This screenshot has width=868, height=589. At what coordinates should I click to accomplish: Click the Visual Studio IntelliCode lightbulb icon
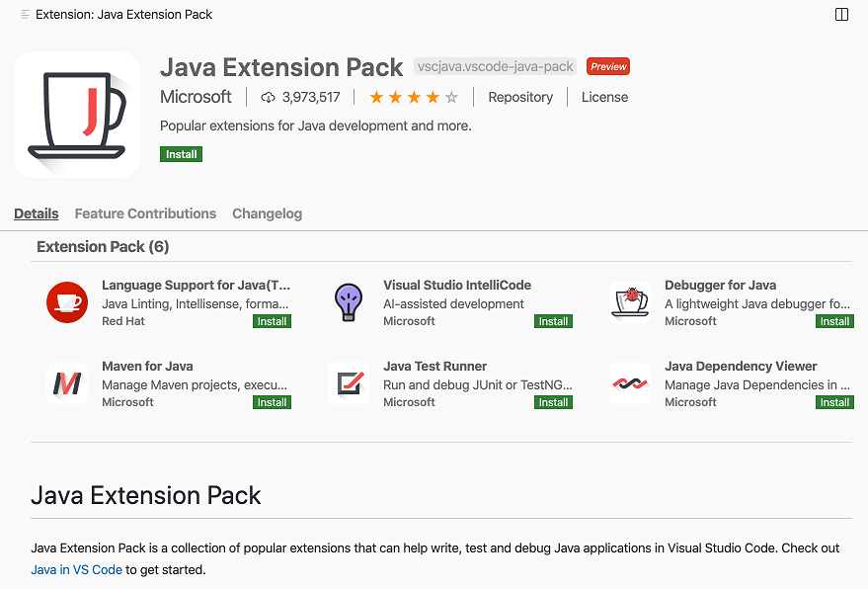[x=348, y=302]
